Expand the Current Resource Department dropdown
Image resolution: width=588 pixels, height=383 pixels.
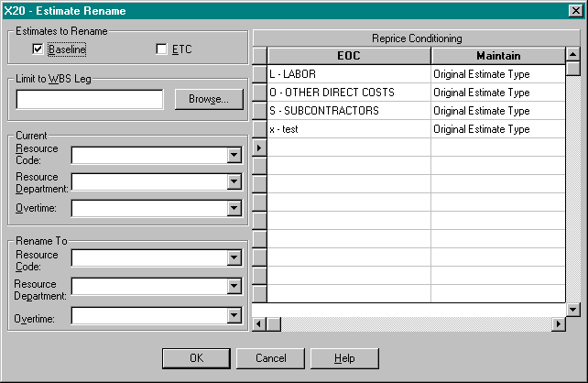coord(234,181)
